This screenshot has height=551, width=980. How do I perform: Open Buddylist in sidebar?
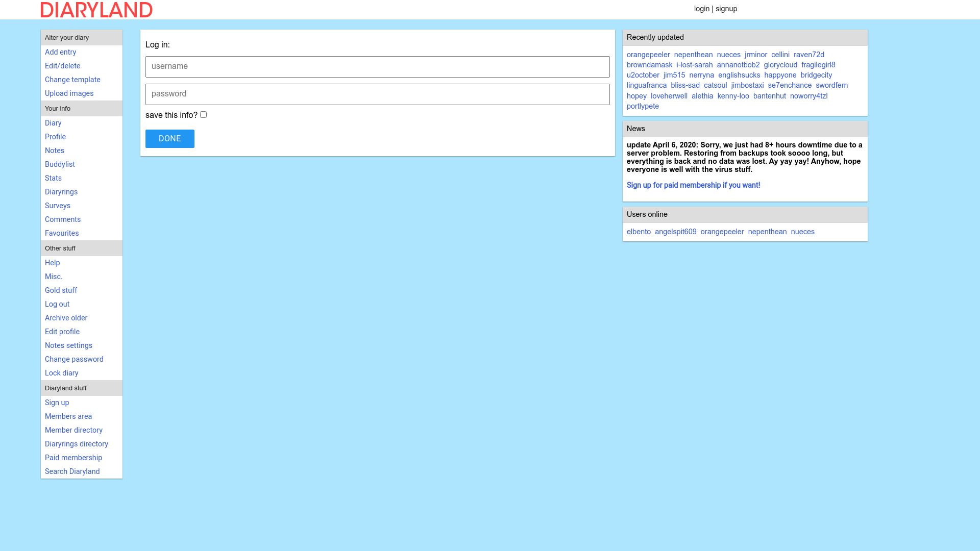point(60,164)
